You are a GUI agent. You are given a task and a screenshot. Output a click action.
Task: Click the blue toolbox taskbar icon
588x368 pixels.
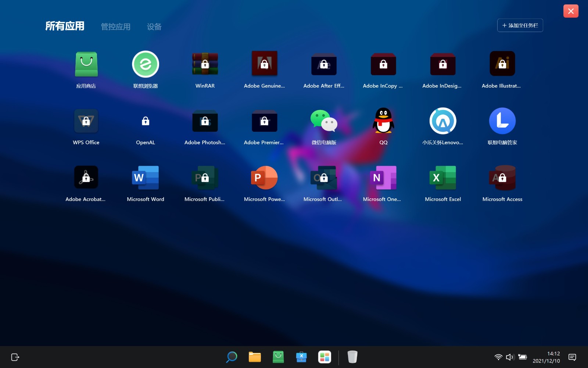[301, 357]
